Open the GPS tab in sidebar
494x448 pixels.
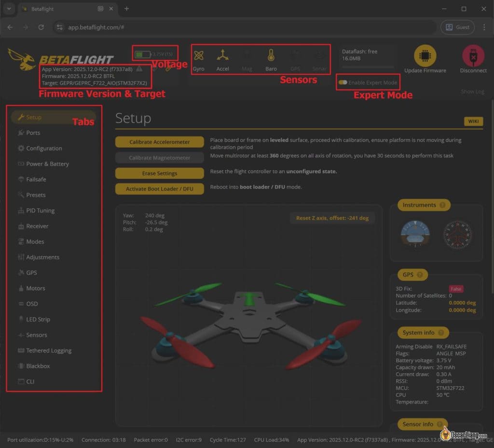[54, 272]
